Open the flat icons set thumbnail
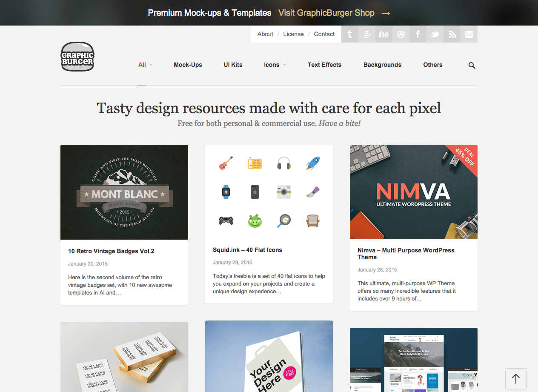The height and width of the screenshot is (392, 538). [x=269, y=192]
